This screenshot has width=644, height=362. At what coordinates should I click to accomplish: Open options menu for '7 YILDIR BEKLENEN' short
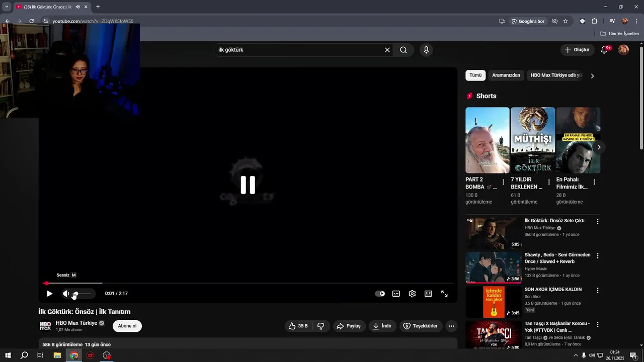click(549, 183)
